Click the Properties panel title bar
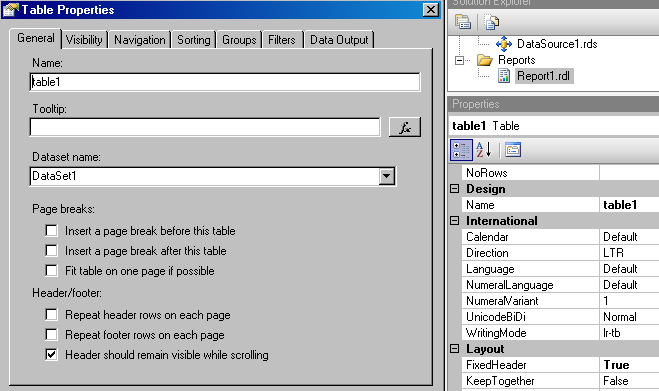Screen dimensions: 659x391 (554, 104)
